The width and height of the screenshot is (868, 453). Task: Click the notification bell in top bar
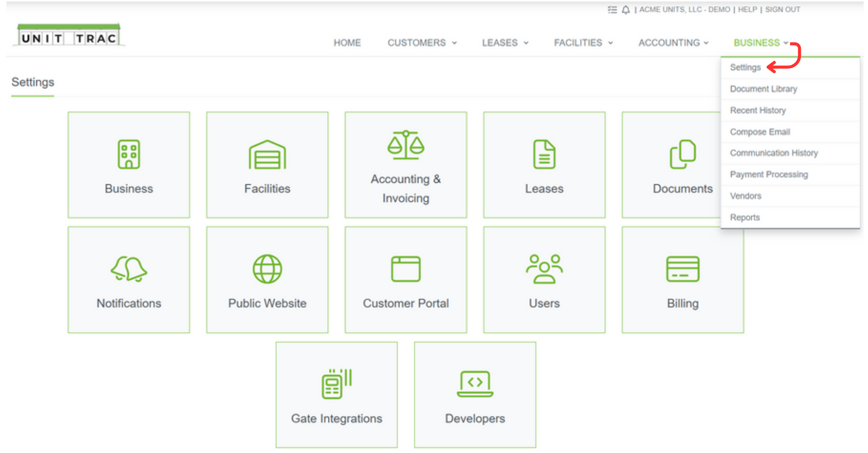pos(626,10)
